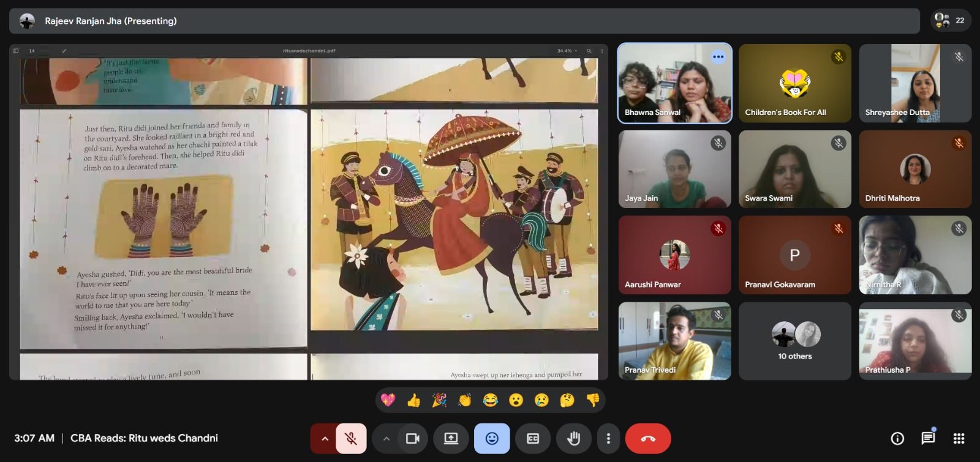Select Shreyashee Dutta's video tile
Image resolution: width=980 pixels, height=462 pixels.
tap(915, 83)
